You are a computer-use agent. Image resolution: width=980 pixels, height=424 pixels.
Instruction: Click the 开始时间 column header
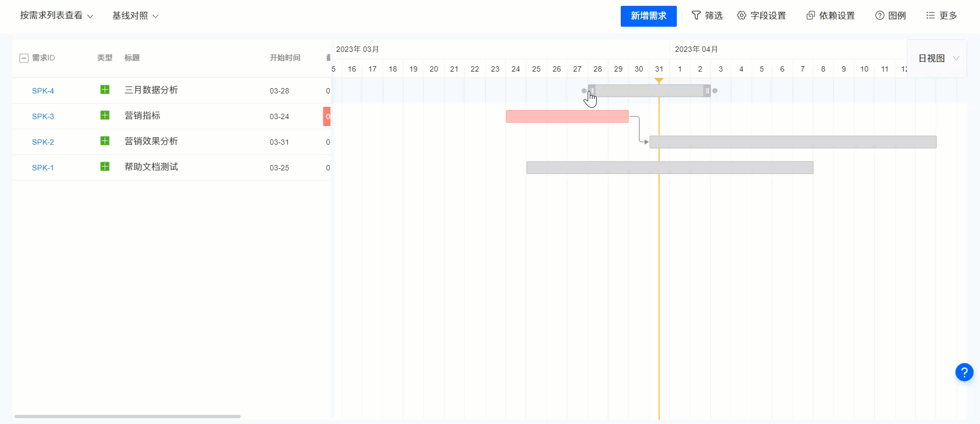[x=284, y=58]
